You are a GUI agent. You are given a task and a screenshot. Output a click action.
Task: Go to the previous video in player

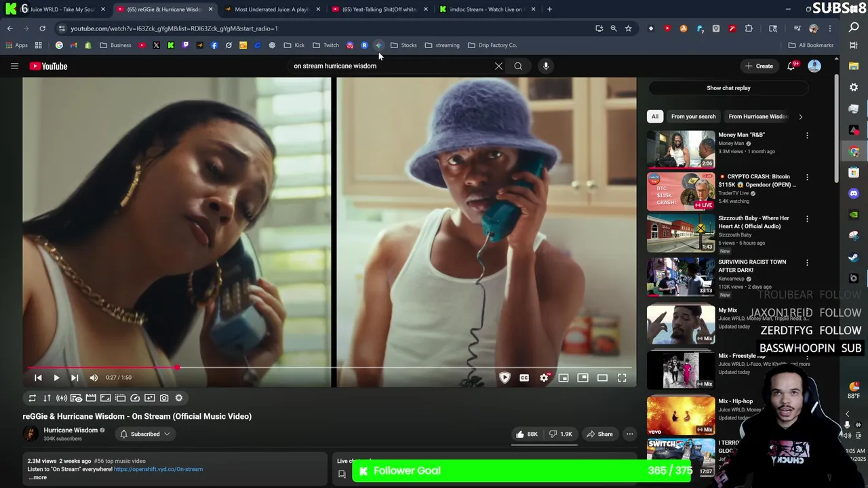38,378
